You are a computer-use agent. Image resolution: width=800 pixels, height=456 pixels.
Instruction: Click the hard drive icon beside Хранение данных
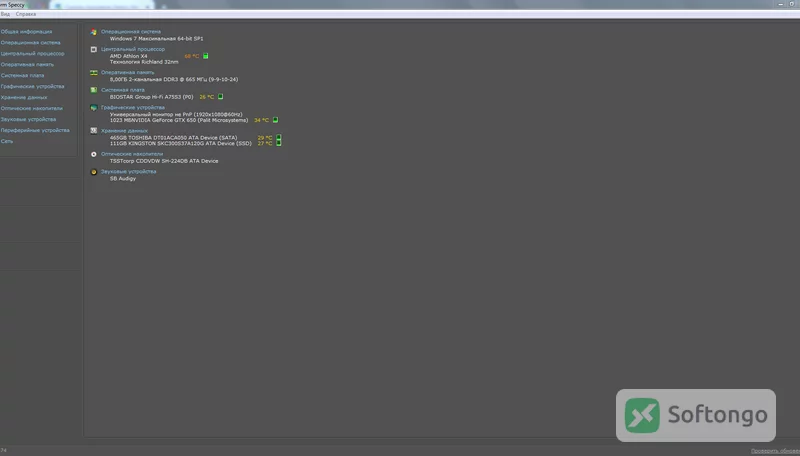[93, 131]
